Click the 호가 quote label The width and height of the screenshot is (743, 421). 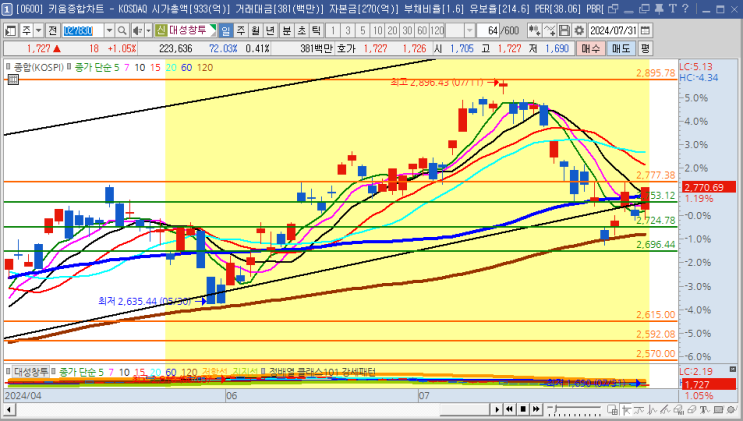346,48
